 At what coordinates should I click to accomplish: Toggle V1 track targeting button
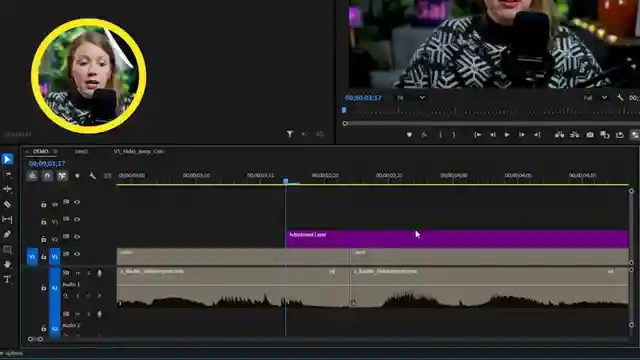click(x=55, y=256)
